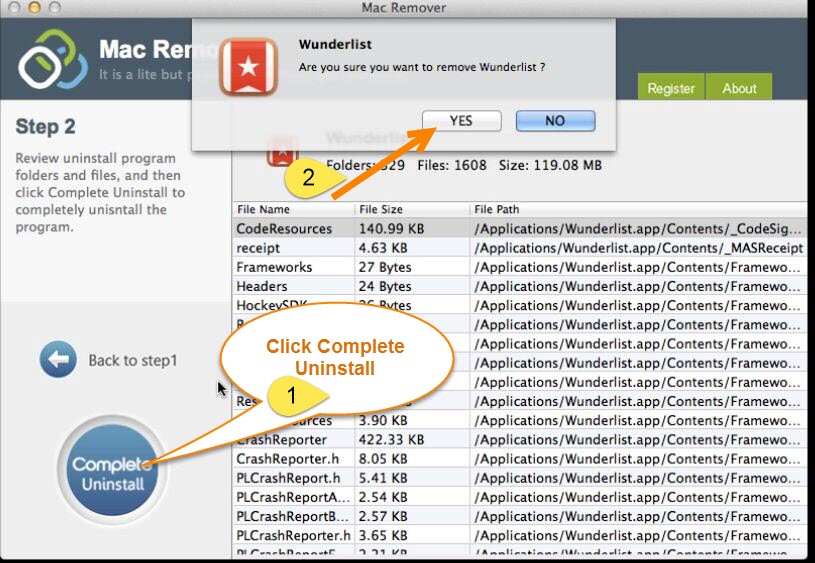Open the About tab
Image resolution: width=815 pixels, height=563 pixels.
(739, 87)
